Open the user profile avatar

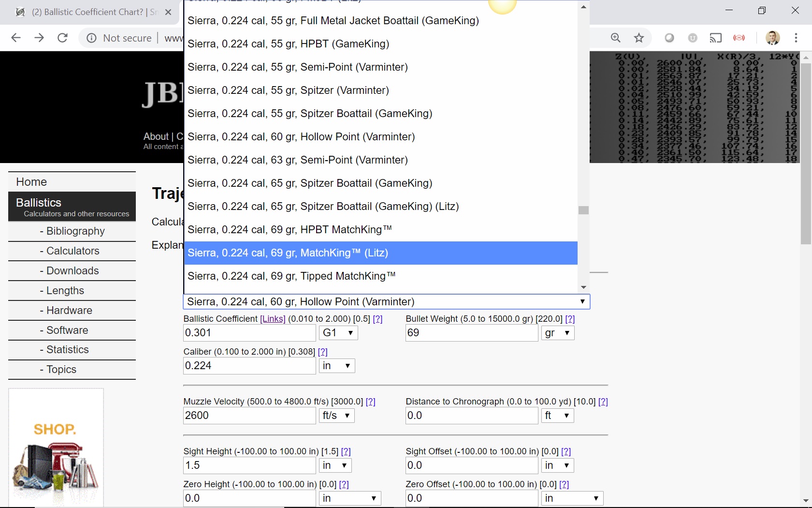click(772, 38)
